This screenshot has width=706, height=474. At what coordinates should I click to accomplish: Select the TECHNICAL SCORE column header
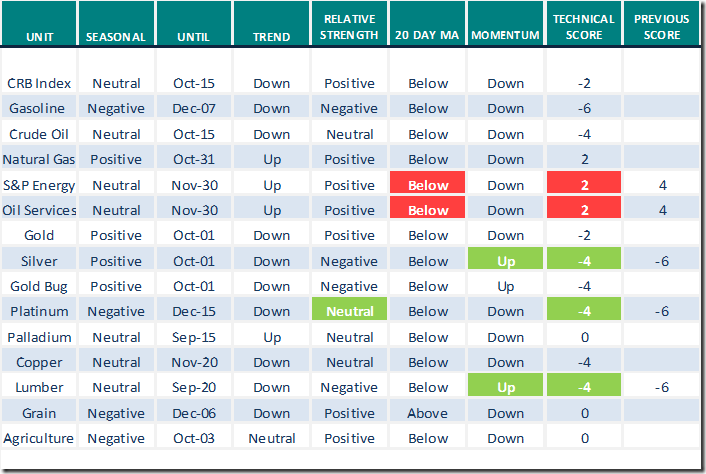coord(584,27)
